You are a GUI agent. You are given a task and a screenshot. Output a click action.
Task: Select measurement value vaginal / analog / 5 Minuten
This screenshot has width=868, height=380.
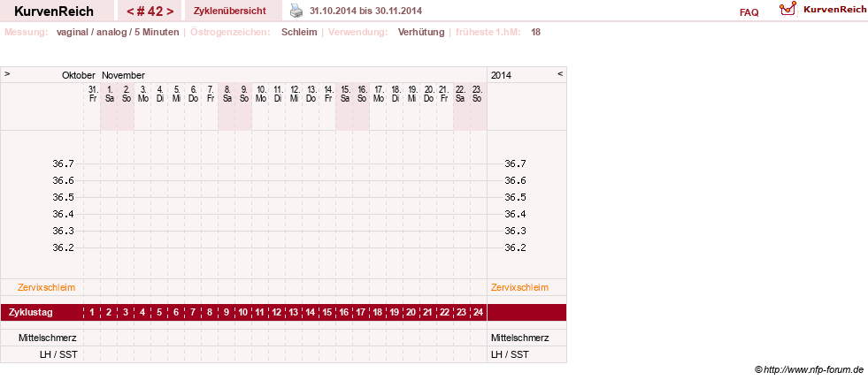(x=118, y=32)
